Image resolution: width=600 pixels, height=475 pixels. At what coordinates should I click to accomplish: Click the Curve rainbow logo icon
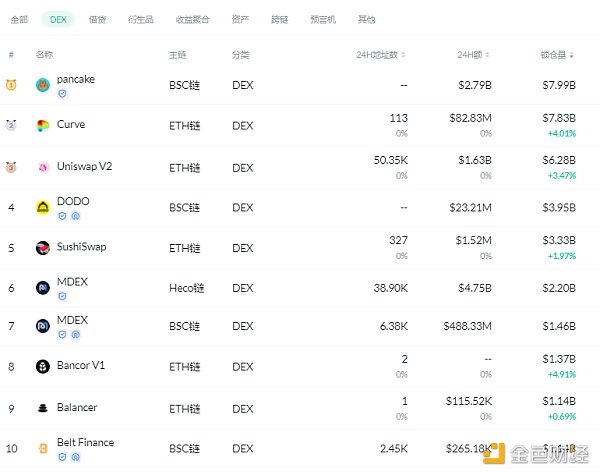click(x=43, y=126)
